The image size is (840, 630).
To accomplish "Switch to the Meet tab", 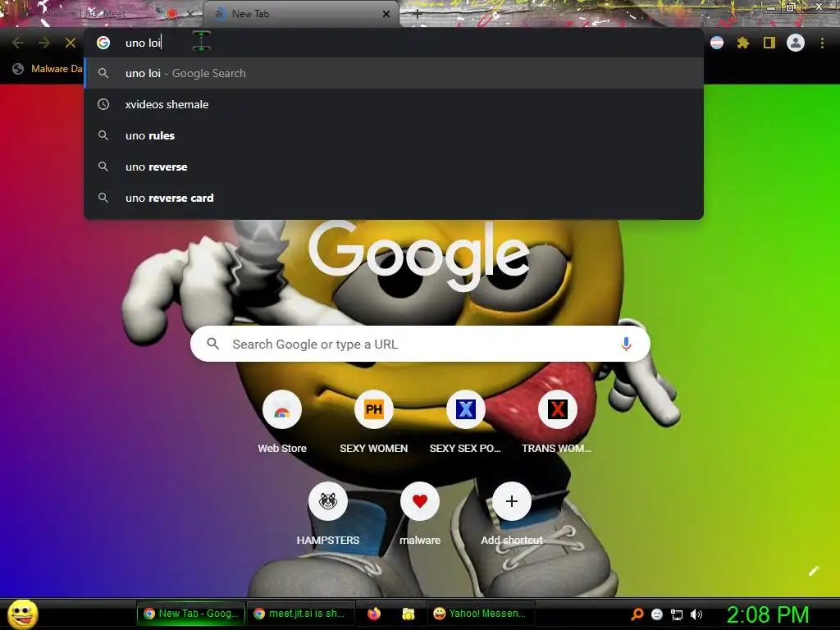I will pyautogui.click(x=102, y=14).
